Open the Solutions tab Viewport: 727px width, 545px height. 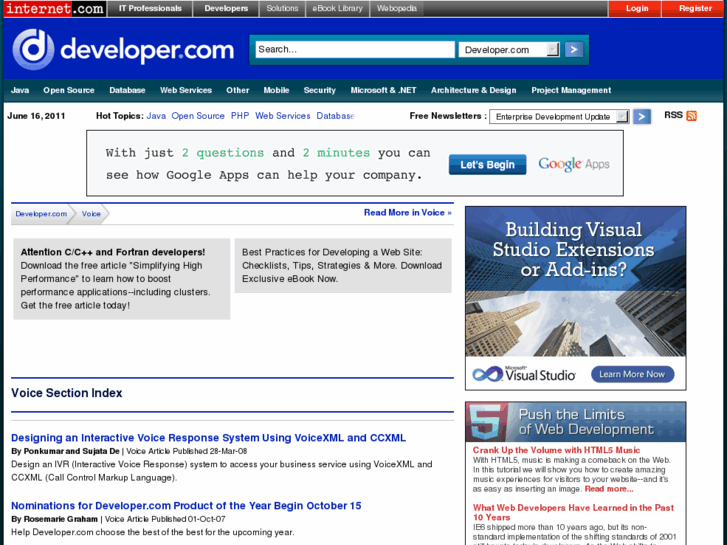coord(282,8)
